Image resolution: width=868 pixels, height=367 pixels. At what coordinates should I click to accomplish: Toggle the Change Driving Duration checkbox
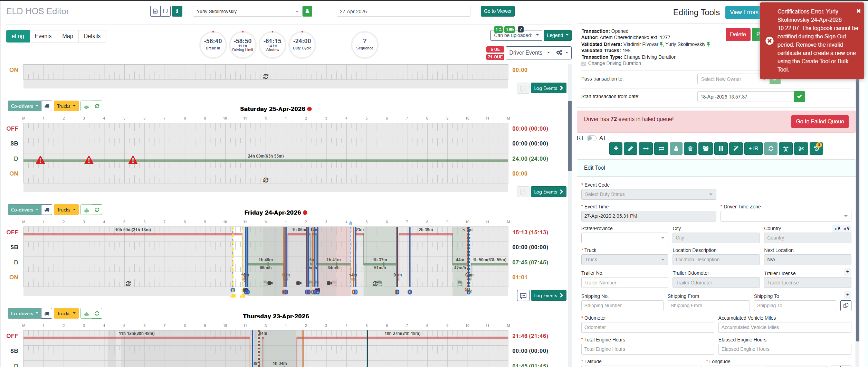(x=584, y=64)
